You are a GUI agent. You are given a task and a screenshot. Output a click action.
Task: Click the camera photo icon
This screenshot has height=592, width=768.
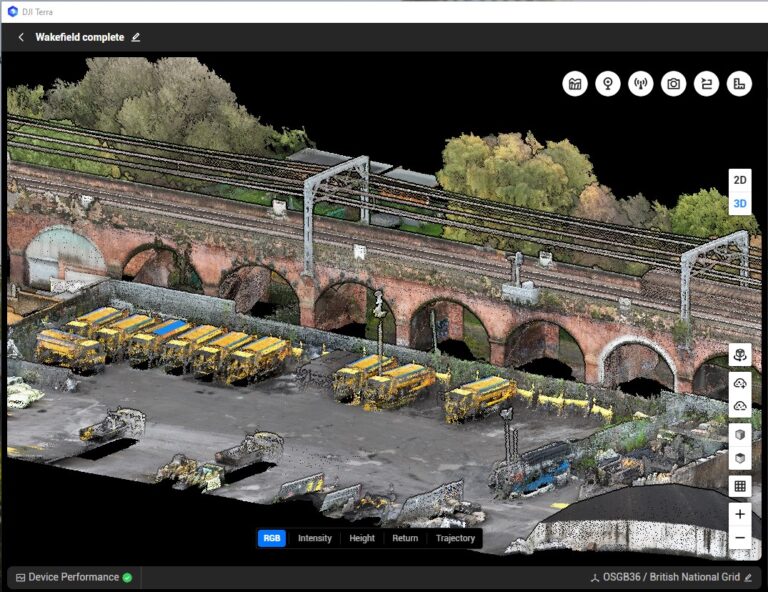[673, 84]
